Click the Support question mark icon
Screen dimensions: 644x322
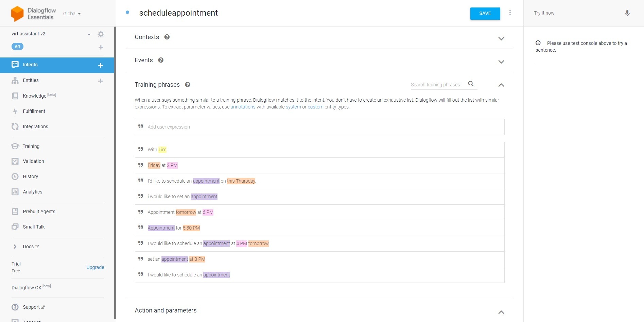click(15, 307)
